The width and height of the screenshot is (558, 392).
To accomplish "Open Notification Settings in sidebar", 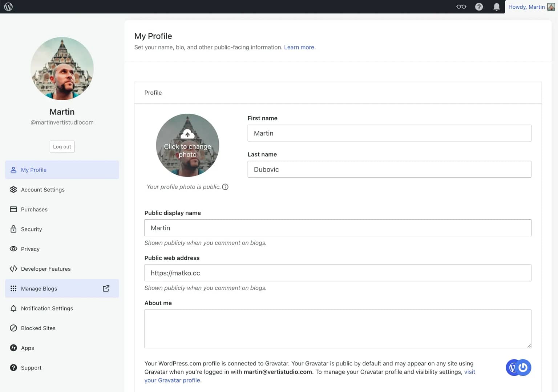I will point(62,308).
